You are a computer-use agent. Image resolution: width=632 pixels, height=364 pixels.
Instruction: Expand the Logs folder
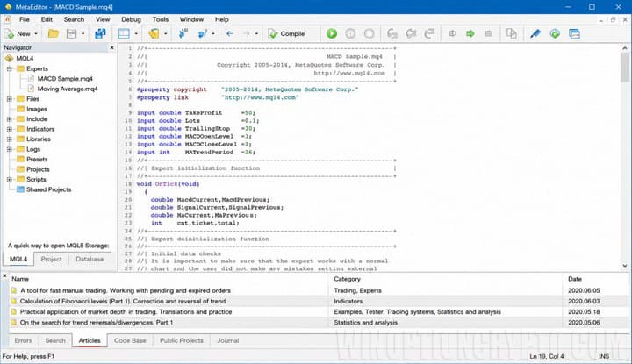(10, 149)
